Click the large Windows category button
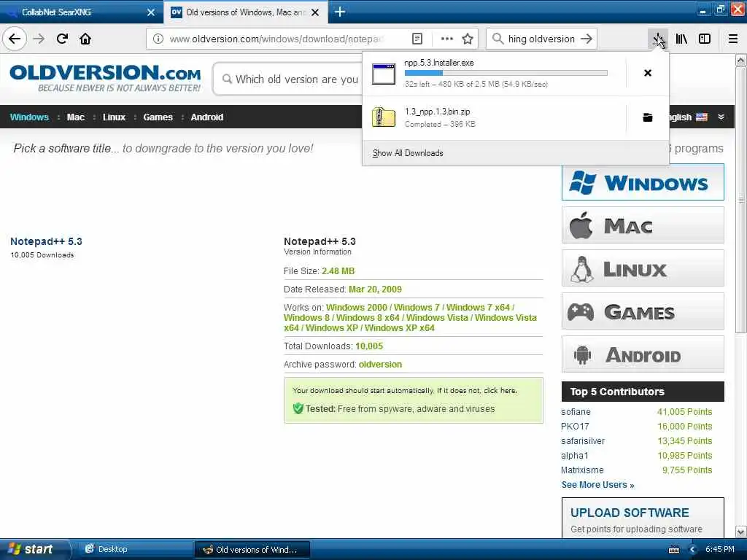 643,182
